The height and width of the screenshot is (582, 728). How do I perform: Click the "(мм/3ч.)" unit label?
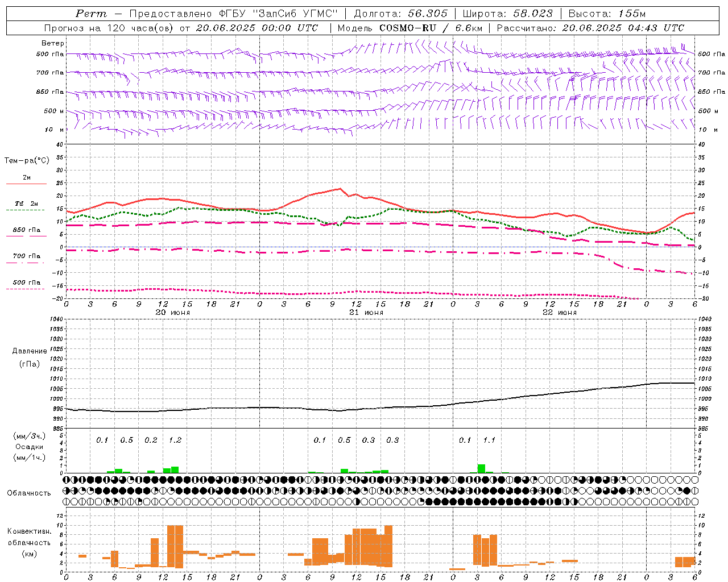29,436
